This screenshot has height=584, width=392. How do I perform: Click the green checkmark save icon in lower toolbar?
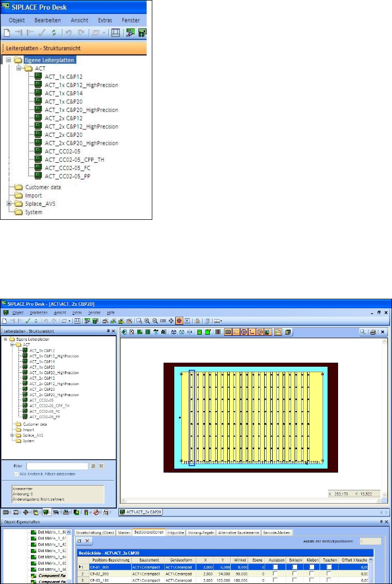tap(27, 321)
